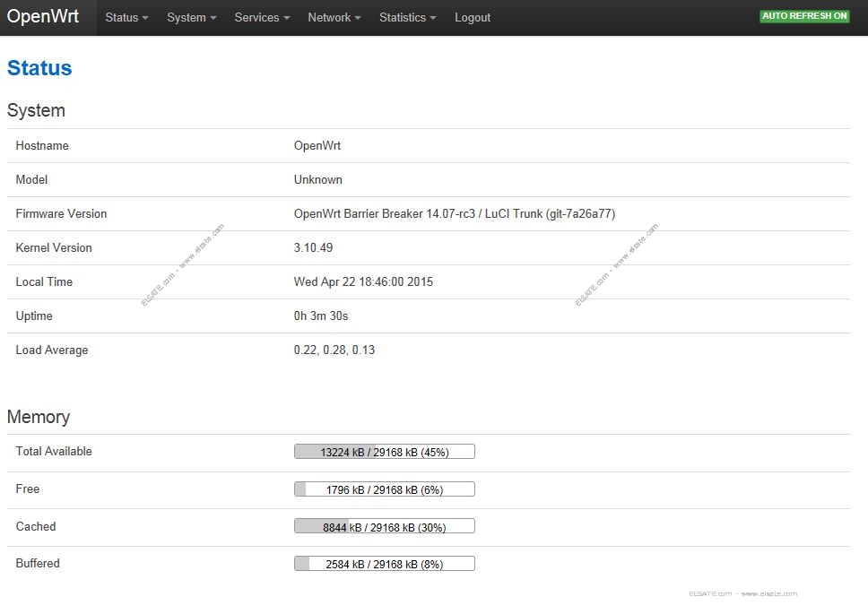The height and width of the screenshot is (614, 868).
Task: Select the Wed Apr 22 18:46:00 2015 timestamp
Action: pos(363,282)
